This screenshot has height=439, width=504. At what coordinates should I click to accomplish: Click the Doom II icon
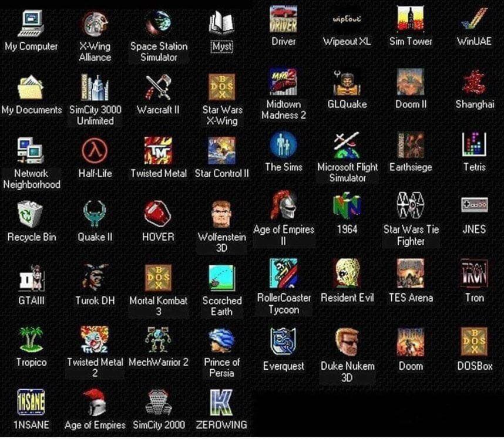coord(411,82)
